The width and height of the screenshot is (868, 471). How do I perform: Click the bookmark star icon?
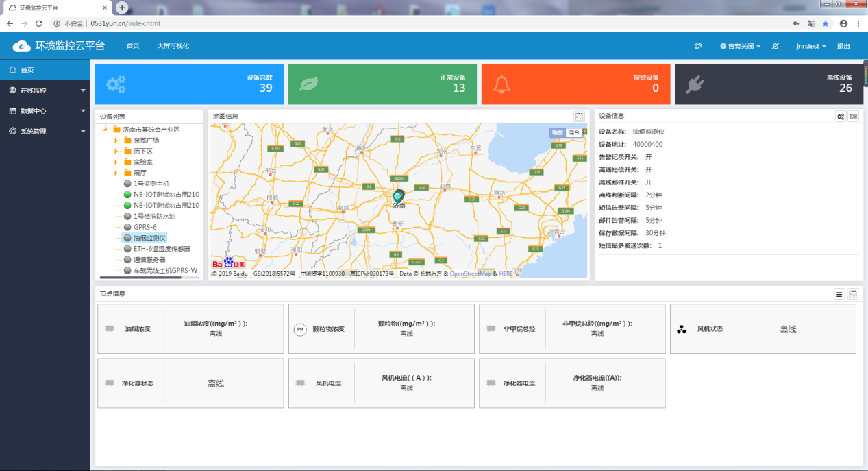(x=826, y=23)
